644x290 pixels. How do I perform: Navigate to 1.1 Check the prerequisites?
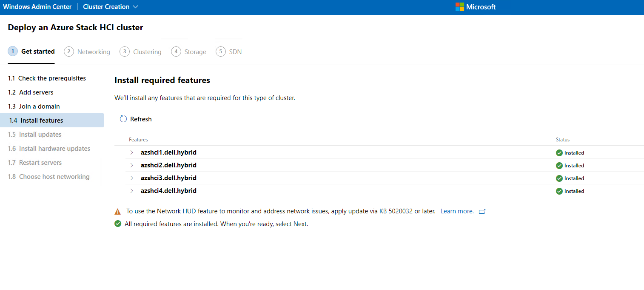pos(47,78)
